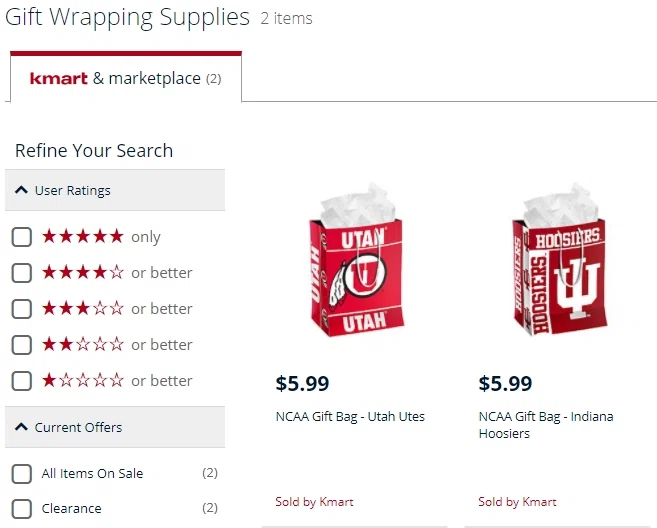This screenshot has height=528, width=657.
Task: Collapse the Current Offers section
Action: click(x=22, y=427)
